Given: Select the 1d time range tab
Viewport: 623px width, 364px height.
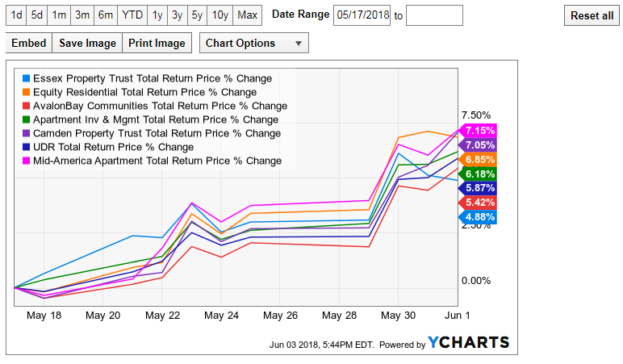Looking at the screenshot, I should 16,15.
